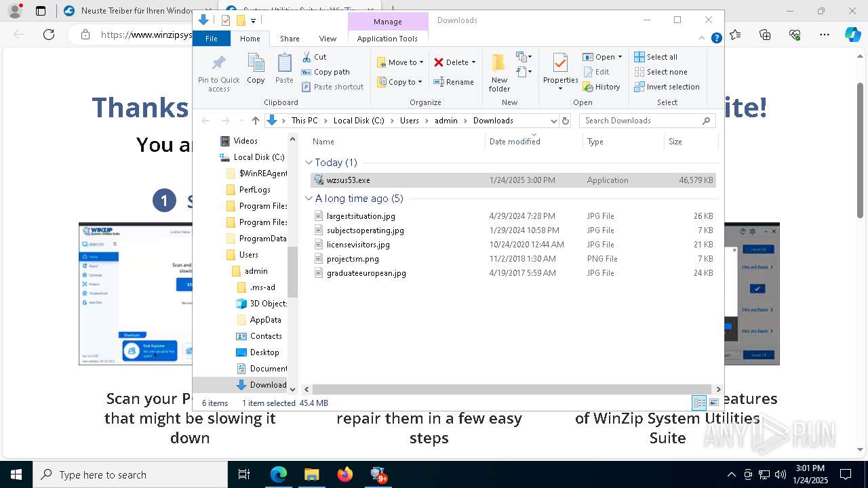This screenshot has width=868, height=488.
Task: Select the Desktop folder in the navigation tree
Action: coord(264,352)
